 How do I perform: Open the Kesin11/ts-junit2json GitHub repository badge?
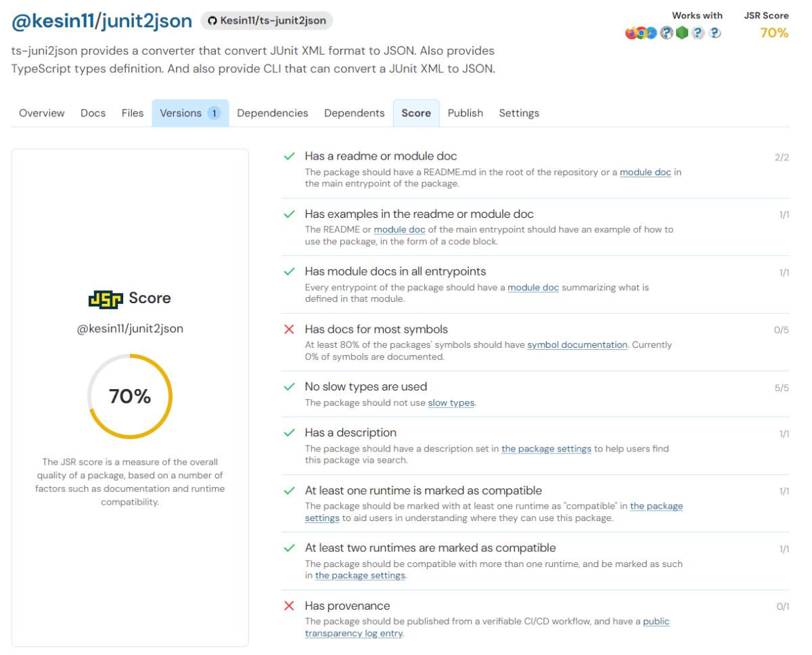[x=267, y=21]
